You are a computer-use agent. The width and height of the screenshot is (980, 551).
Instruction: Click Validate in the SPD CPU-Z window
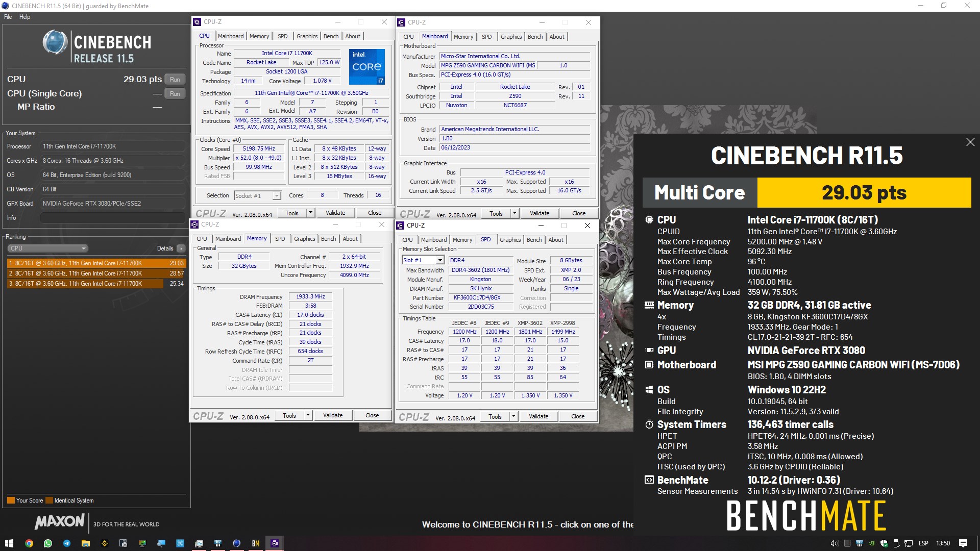pos(538,416)
